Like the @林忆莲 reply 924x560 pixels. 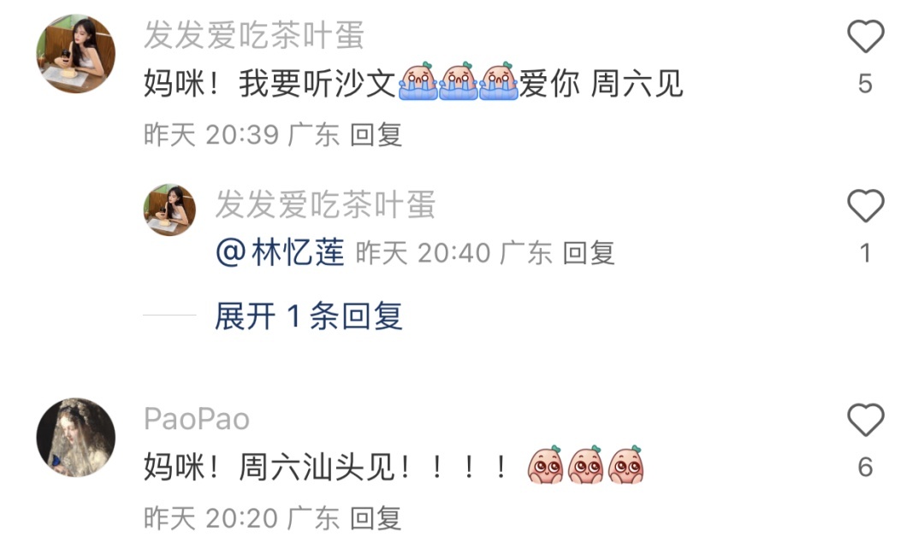tap(865, 206)
